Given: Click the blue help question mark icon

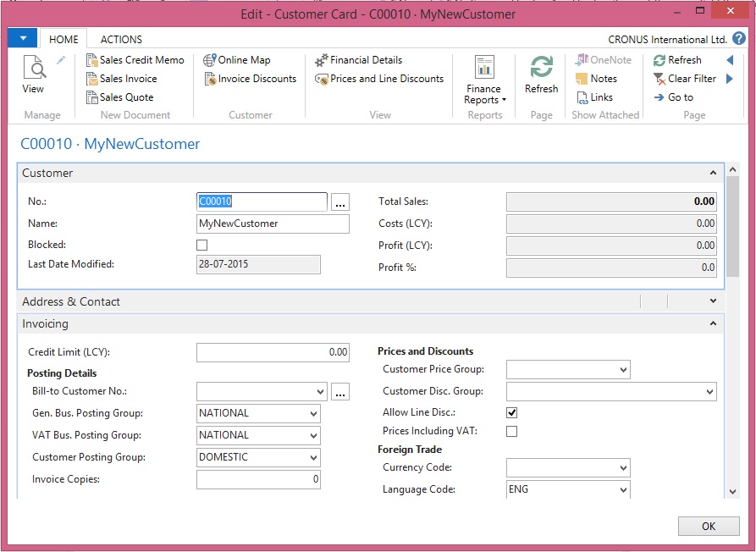Looking at the screenshot, I should (739, 39).
